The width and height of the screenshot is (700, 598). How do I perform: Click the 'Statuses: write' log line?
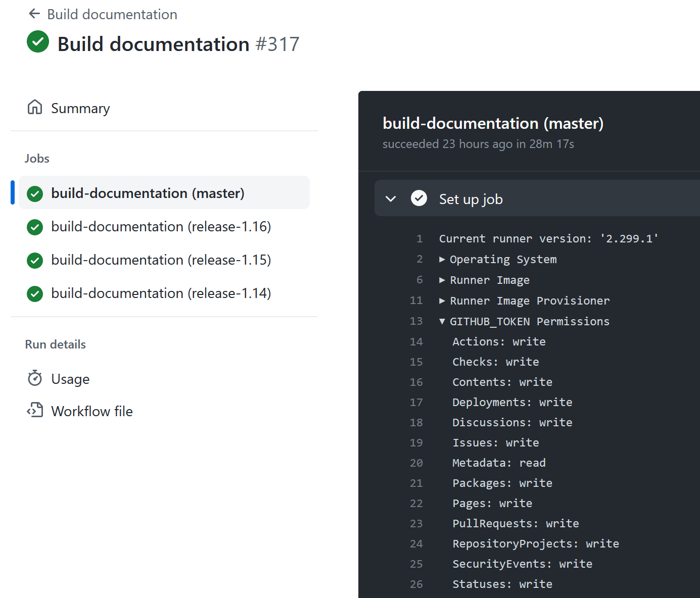pyautogui.click(x=502, y=584)
